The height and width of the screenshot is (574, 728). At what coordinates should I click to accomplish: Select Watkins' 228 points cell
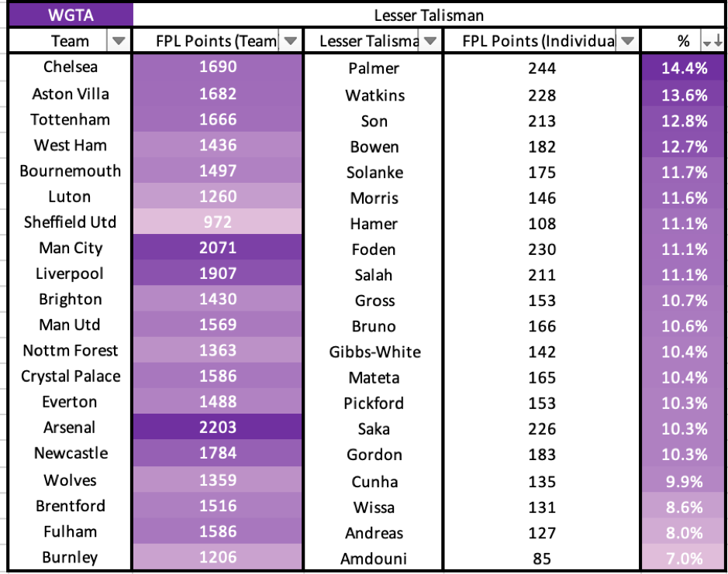click(542, 95)
